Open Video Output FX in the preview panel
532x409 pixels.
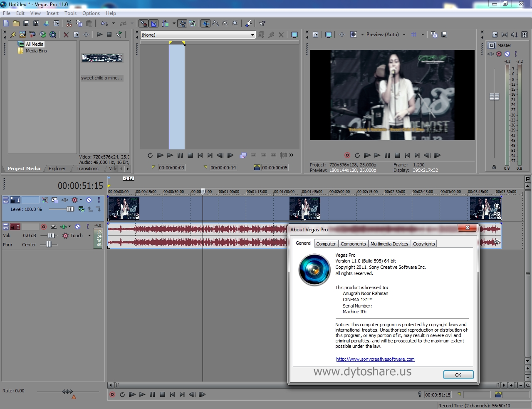pyautogui.click(x=341, y=35)
